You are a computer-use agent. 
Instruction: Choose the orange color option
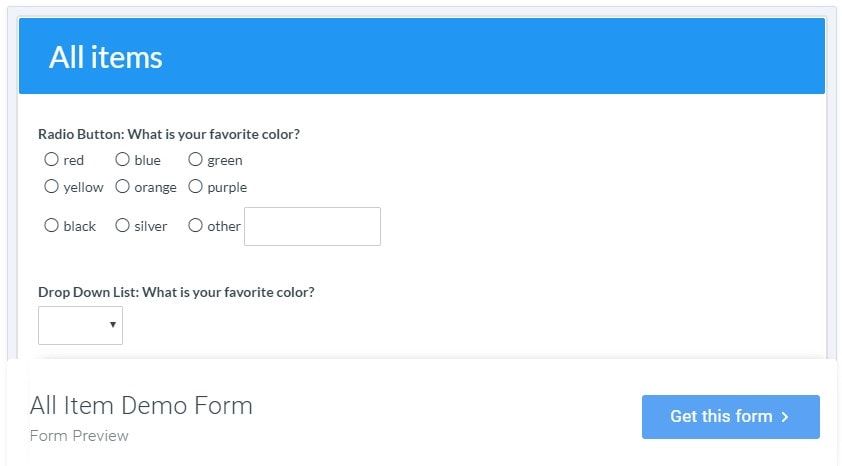[122, 186]
